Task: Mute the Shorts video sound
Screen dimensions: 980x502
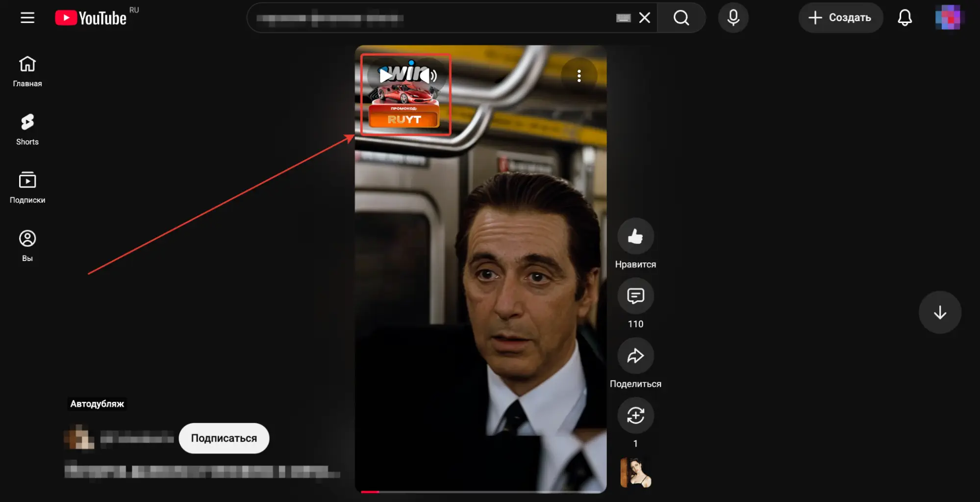Action: click(427, 76)
